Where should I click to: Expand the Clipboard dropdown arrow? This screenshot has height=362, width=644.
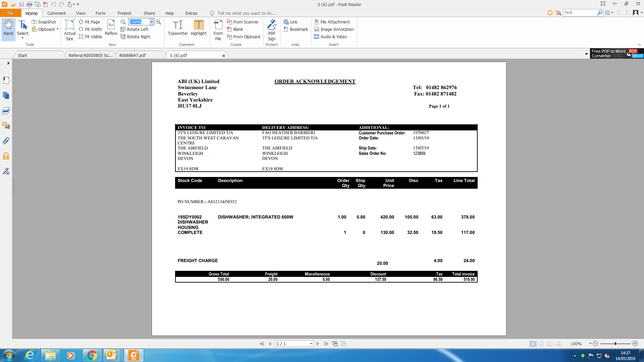click(57, 29)
